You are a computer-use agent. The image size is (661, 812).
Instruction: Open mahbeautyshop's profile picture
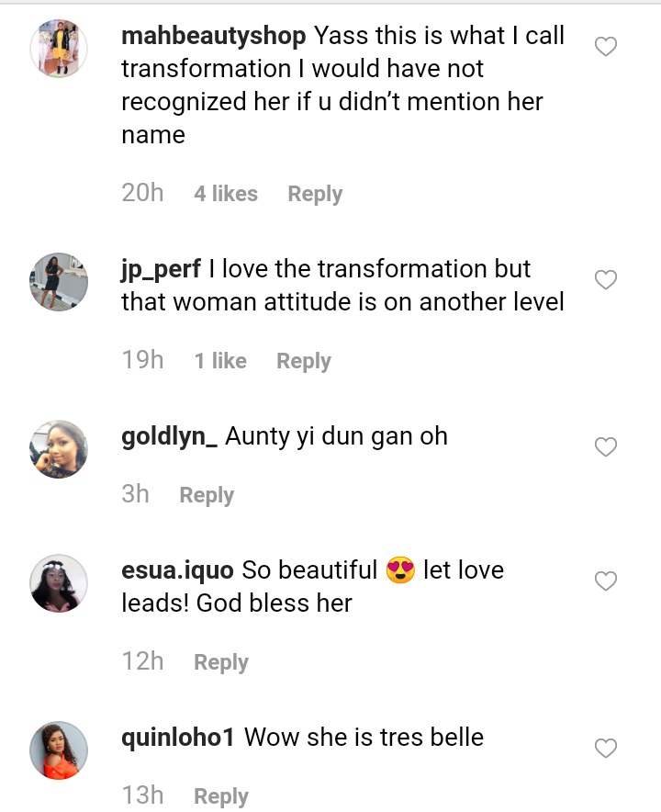point(60,48)
